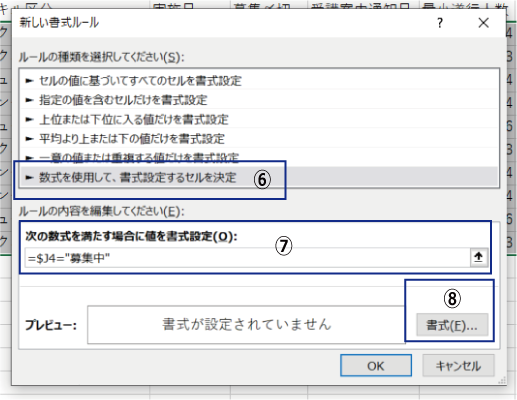
Task: Open the 書式(F)... format settings button
Action: [452, 325]
